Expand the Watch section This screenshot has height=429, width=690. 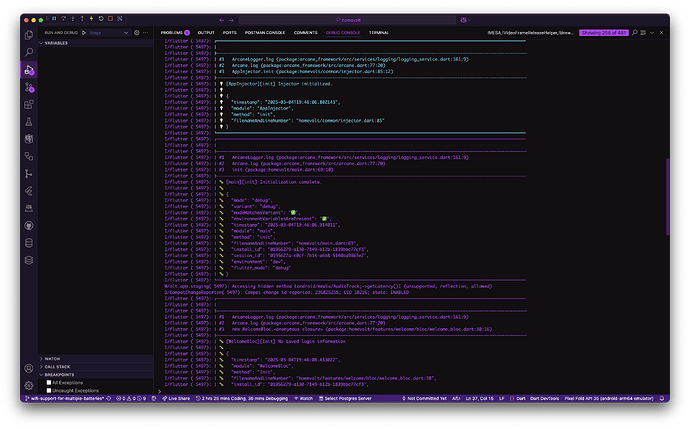point(96,359)
